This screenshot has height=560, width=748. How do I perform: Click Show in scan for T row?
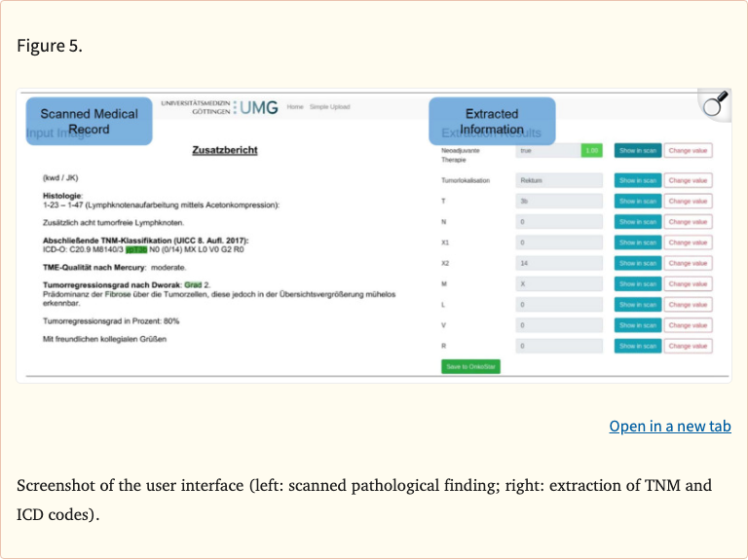coord(637,201)
